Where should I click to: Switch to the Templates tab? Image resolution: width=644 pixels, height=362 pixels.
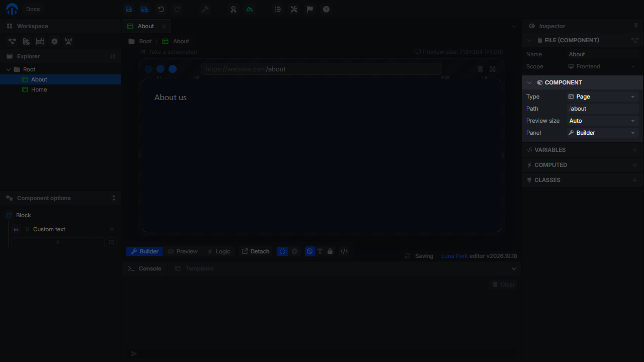194,268
